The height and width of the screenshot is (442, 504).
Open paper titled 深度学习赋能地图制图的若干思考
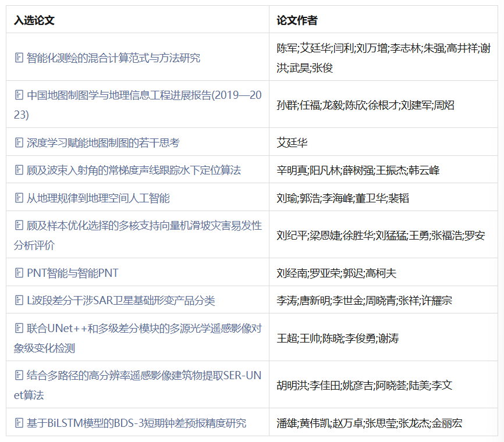tap(103, 142)
